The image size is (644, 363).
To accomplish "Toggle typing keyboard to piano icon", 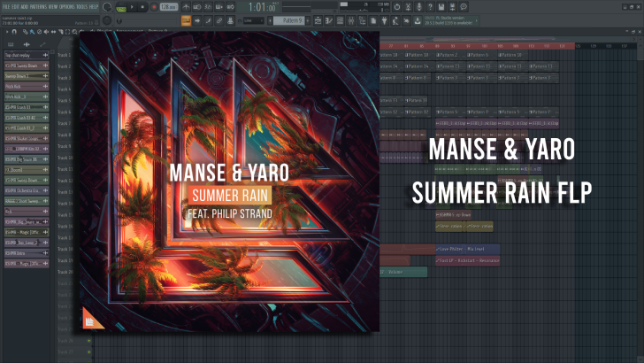I will (186, 20).
